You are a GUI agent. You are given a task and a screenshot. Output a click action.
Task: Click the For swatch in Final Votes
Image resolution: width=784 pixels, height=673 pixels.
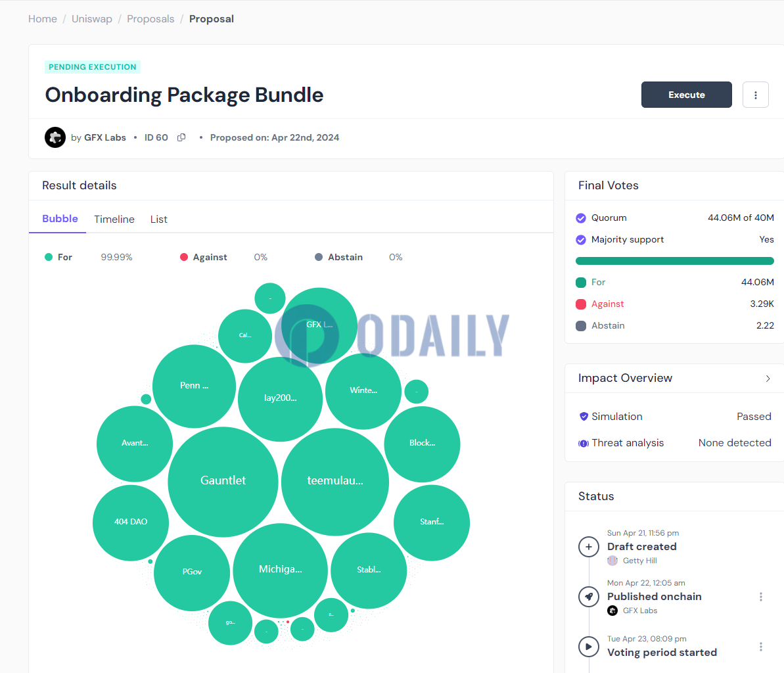(581, 283)
